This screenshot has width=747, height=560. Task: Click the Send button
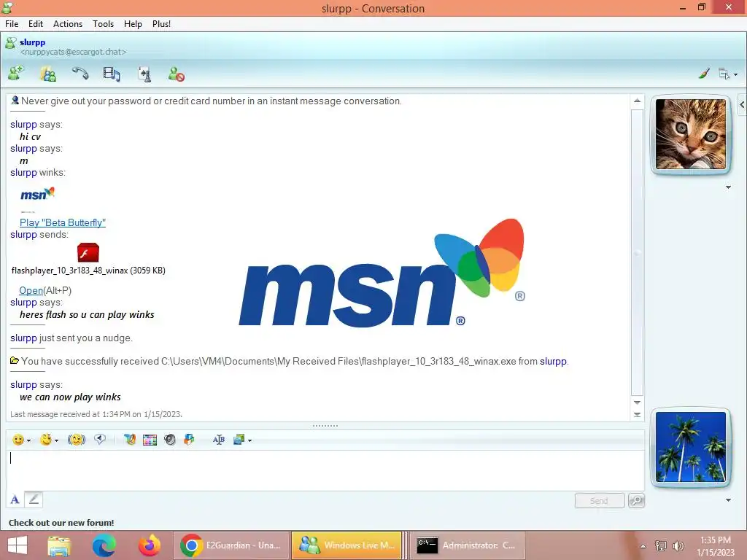tap(600, 500)
